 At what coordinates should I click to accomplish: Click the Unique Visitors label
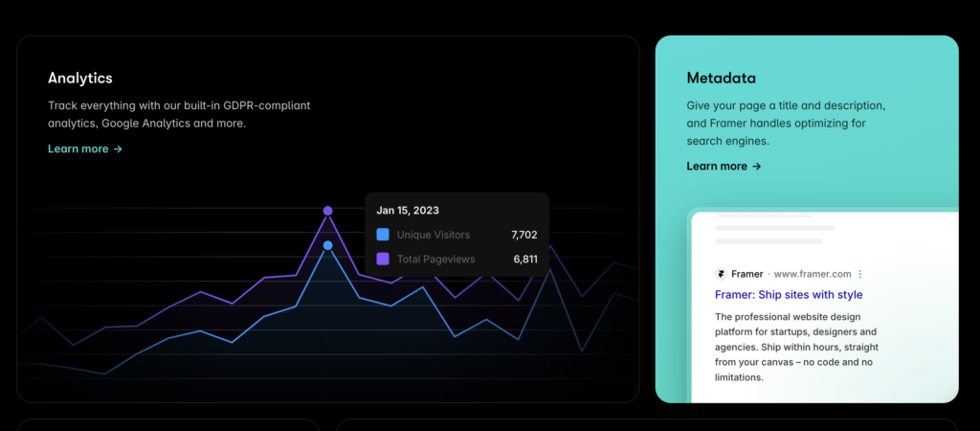pyautogui.click(x=434, y=236)
